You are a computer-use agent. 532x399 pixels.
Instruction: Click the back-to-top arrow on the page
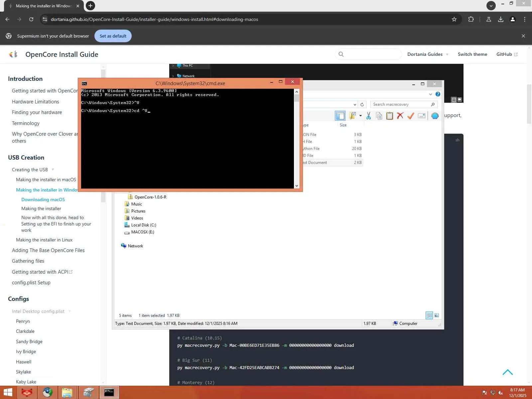pyautogui.click(x=508, y=372)
